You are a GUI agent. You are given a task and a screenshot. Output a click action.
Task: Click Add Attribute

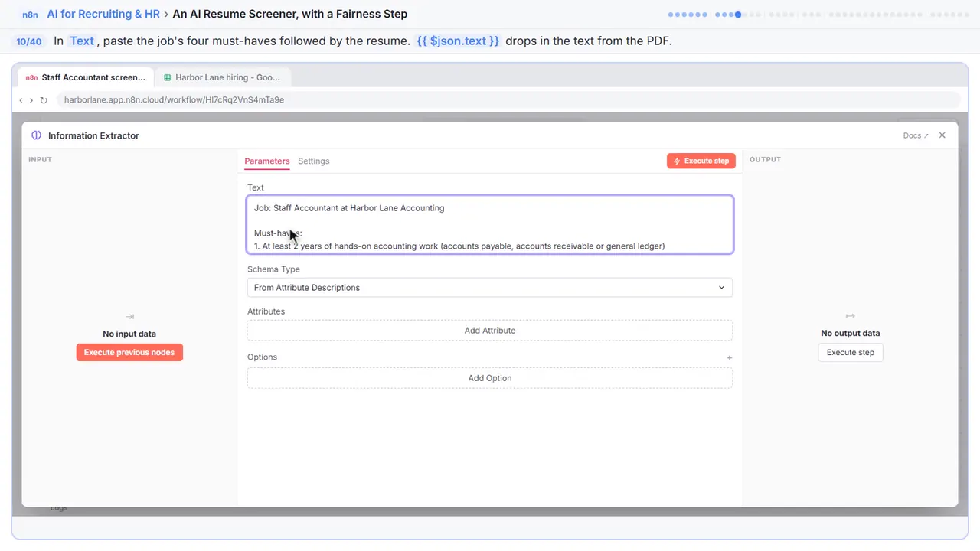[x=490, y=331]
